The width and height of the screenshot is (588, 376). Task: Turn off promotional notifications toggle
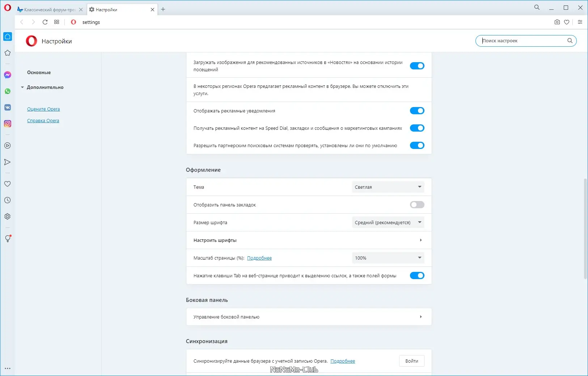417,111
